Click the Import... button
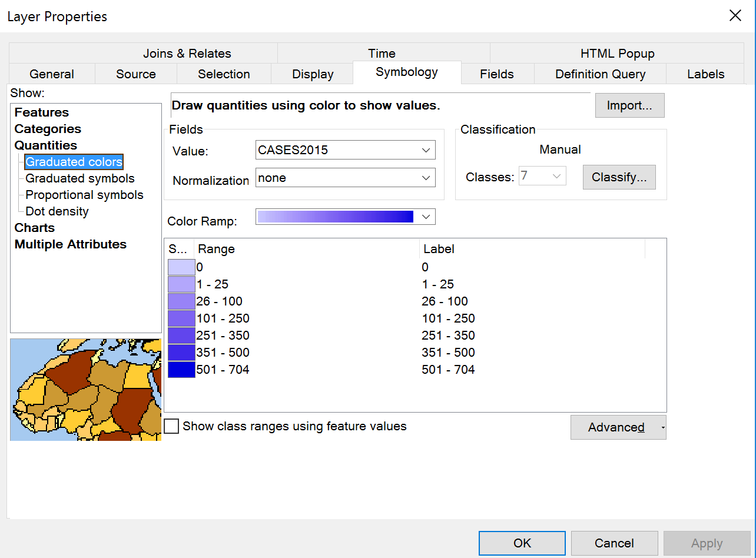 pos(629,105)
